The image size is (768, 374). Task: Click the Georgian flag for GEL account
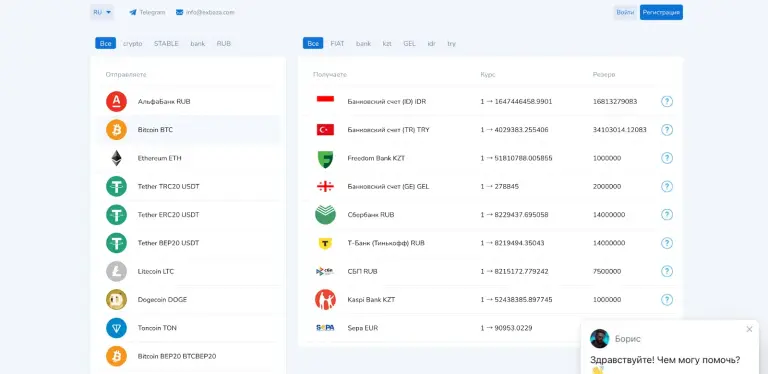coord(325,187)
